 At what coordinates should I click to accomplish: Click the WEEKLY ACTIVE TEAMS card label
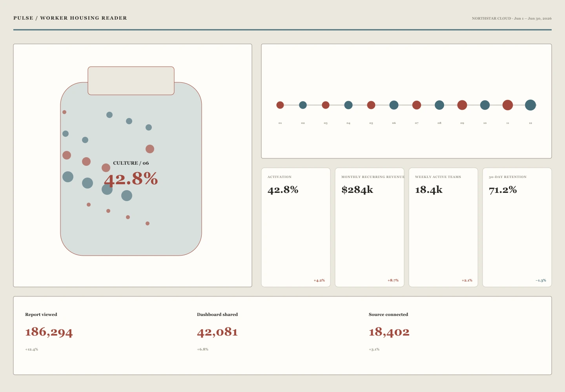(x=438, y=177)
